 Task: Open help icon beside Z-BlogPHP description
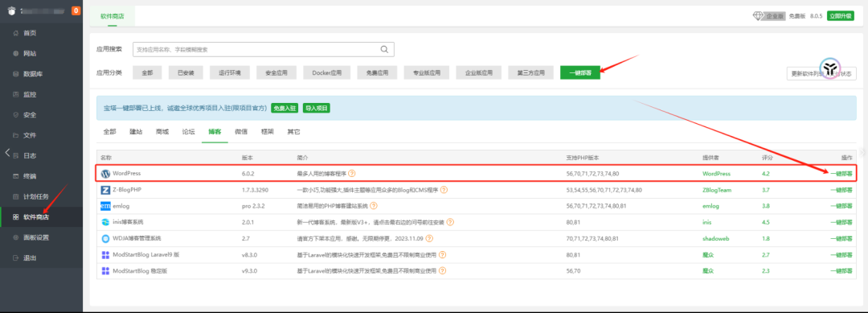point(444,190)
